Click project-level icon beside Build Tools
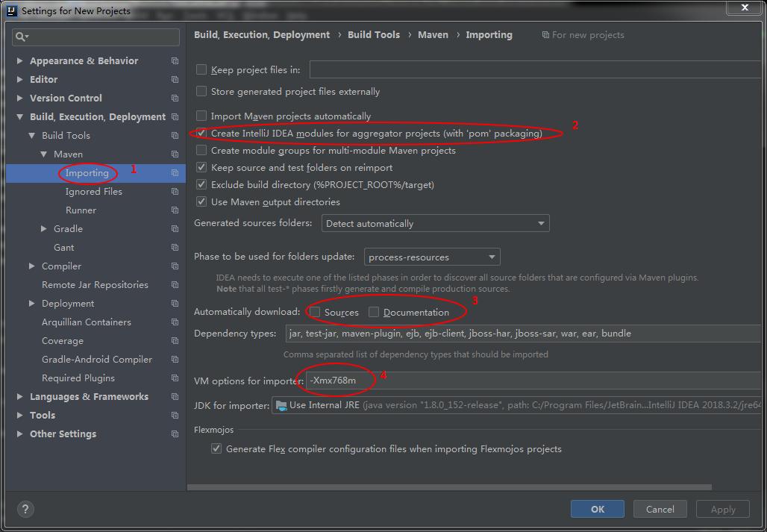This screenshot has width=767, height=532. coord(175,136)
